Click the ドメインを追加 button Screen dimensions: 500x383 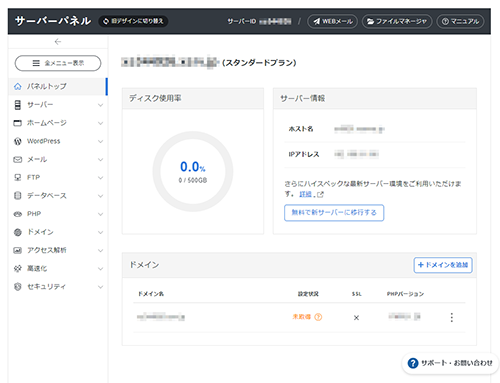[x=443, y=265]
